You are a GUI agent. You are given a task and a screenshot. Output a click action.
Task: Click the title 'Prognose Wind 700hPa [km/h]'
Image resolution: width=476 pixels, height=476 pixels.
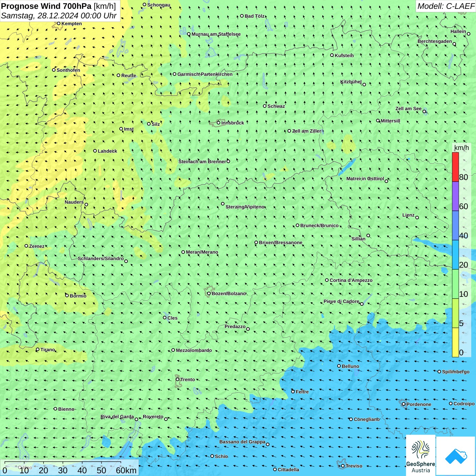pyautogui.click(x=58, y=6)
